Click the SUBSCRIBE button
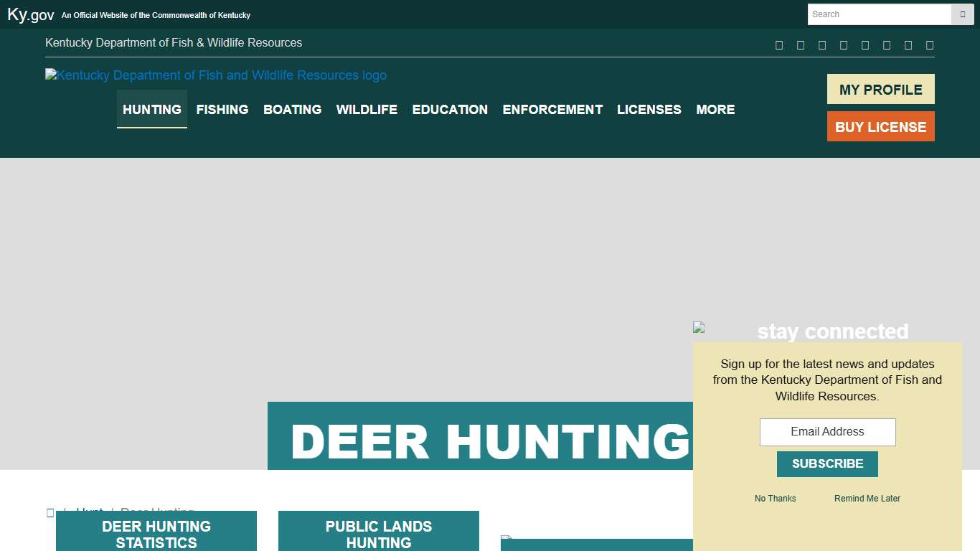Viewport: 980px width, 551px height. [x=826, y=463]
